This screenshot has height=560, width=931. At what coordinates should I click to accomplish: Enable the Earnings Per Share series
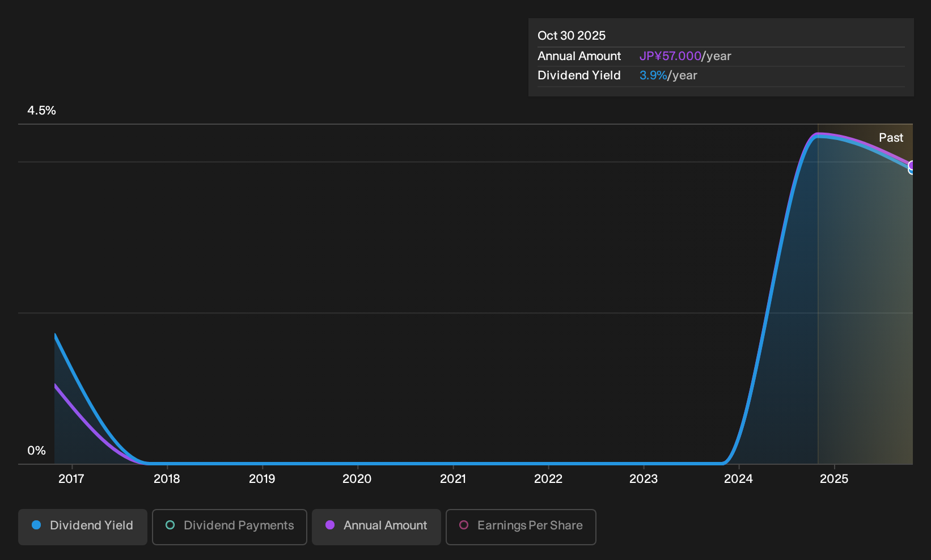(x=521, y=527)
